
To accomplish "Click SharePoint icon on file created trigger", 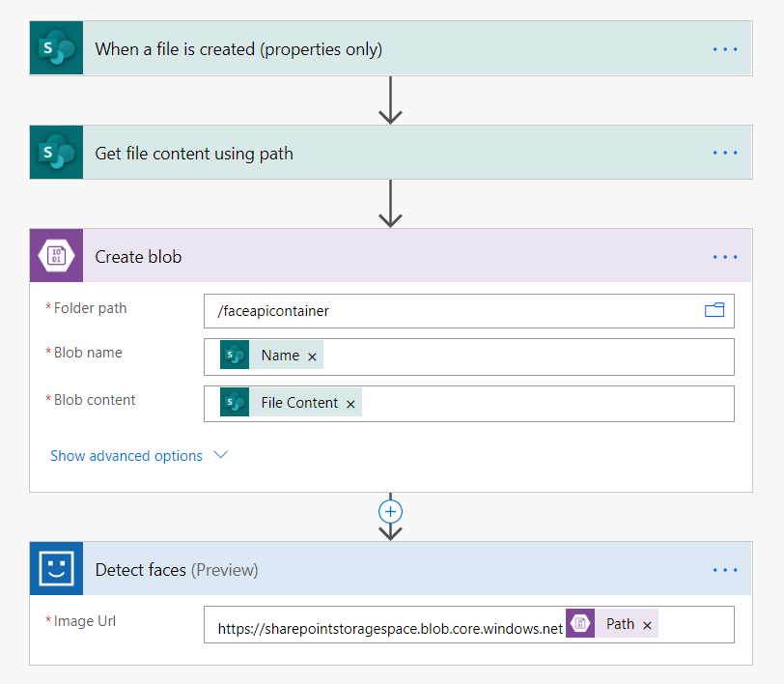I will (56, 48).
